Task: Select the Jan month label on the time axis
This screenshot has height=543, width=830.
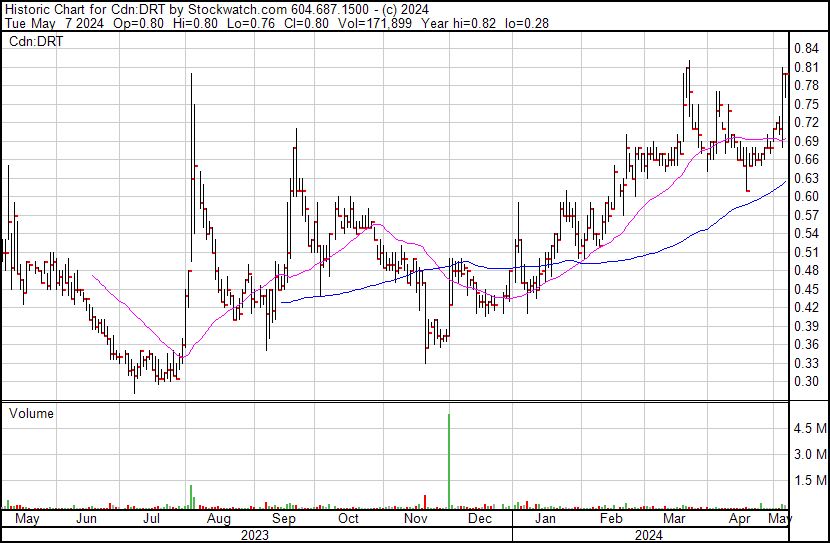Action: (545, 520)
